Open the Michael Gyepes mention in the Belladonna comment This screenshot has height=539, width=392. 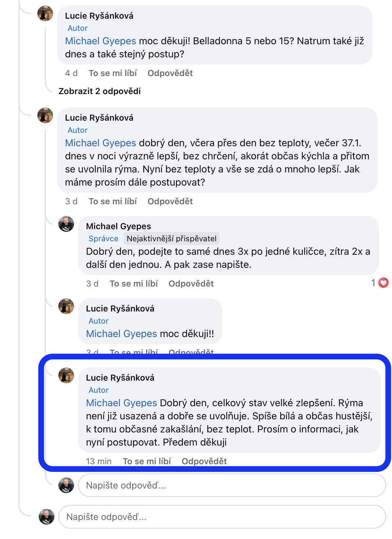click(100, 41)
